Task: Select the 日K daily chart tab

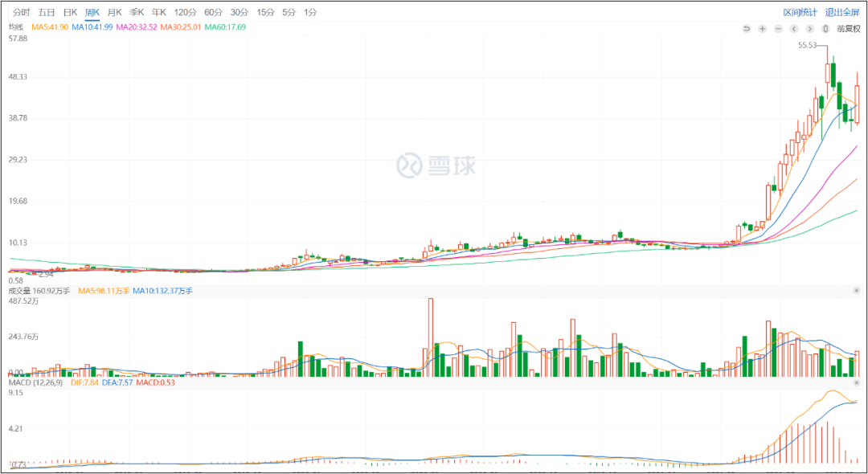Action: tap(70, 12)
